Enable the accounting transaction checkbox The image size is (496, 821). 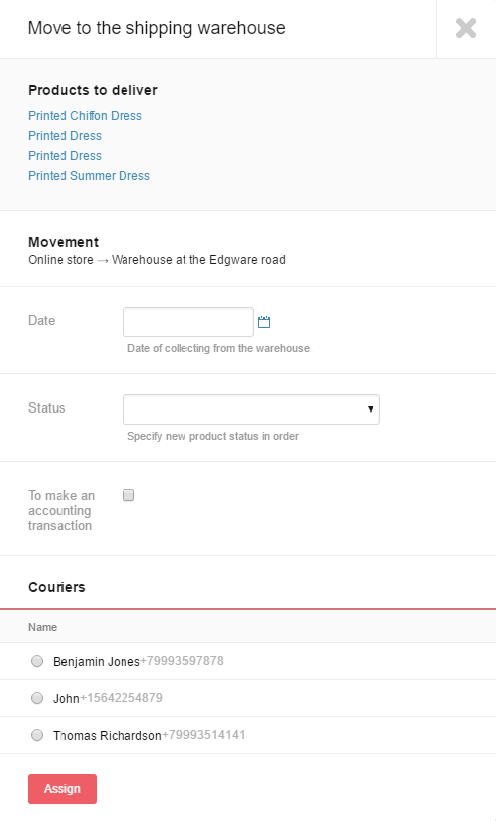[x=128, y=495]
